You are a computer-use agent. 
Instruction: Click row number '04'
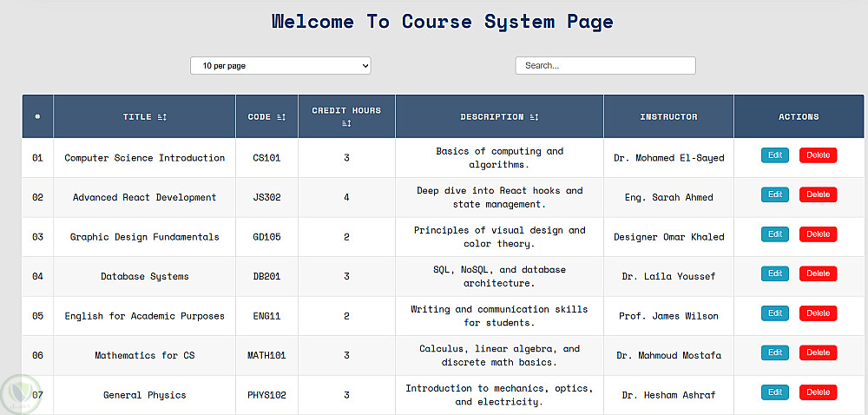click(37, 276)
